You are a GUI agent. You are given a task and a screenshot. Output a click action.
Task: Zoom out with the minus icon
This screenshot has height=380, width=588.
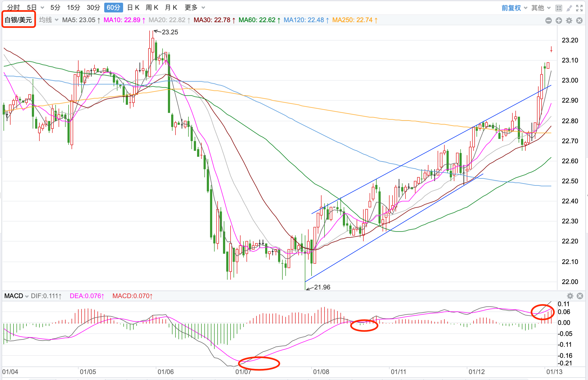[x=548, y=21]
